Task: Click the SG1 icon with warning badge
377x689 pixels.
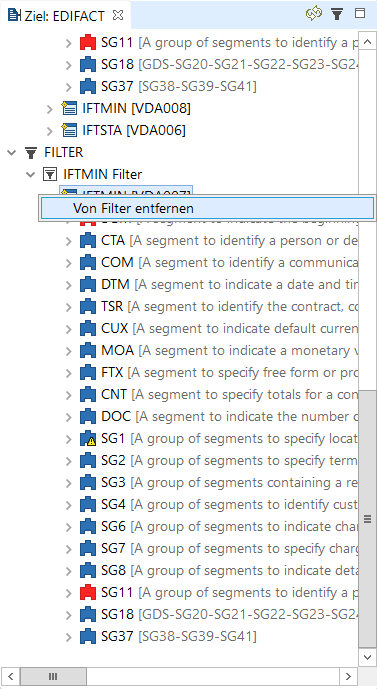Action: tap(88, 439)
